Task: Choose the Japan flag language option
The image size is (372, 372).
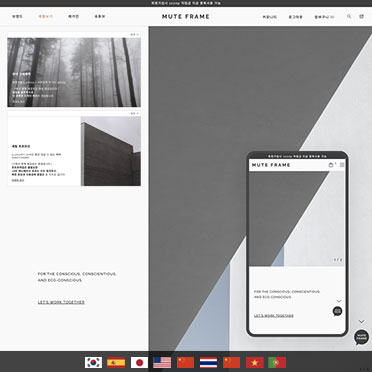Action: point(139,362)
